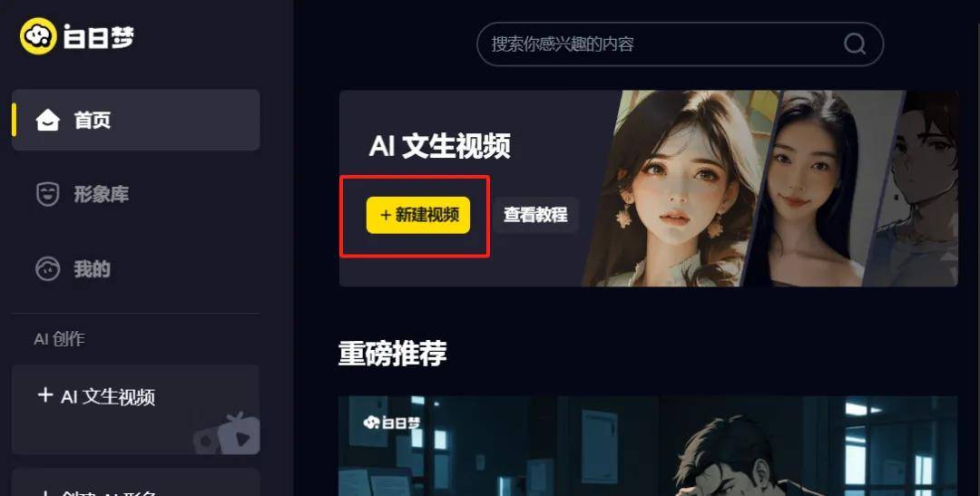Open the recommended video under 重磅推荐

pyautogui.click(x=648, y=446)
